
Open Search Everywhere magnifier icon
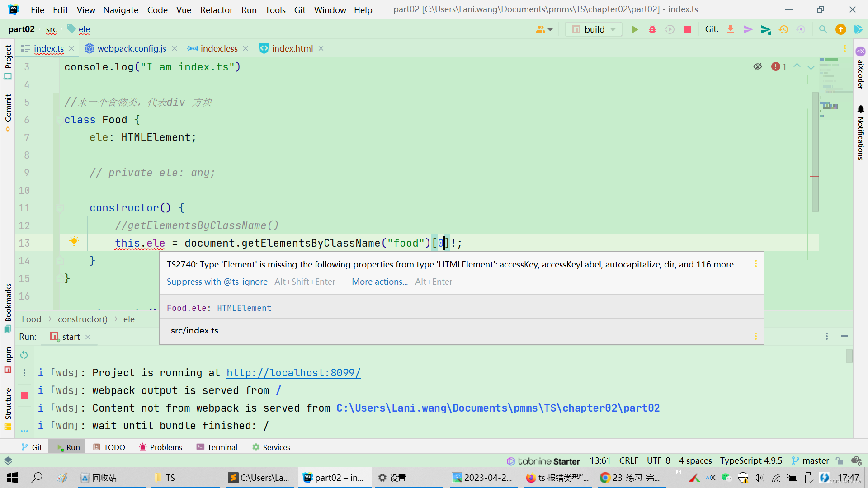click(x=823, y=29)
